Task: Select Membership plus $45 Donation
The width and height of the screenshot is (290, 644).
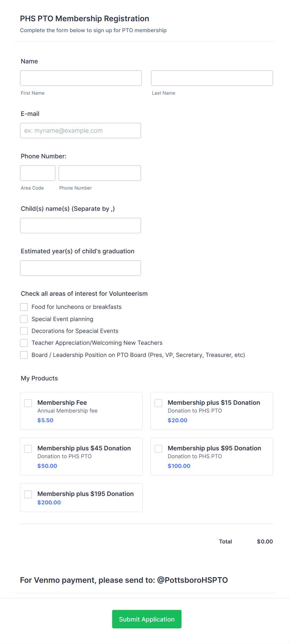Action: 28,448
